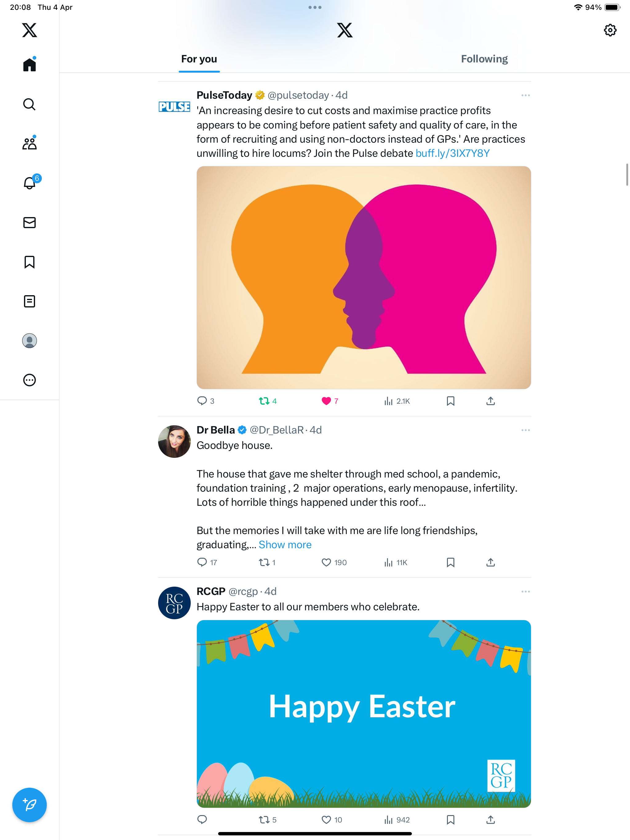Open more options on PulseToday post
Screen dimensions: 630x840
pos(525,95)
